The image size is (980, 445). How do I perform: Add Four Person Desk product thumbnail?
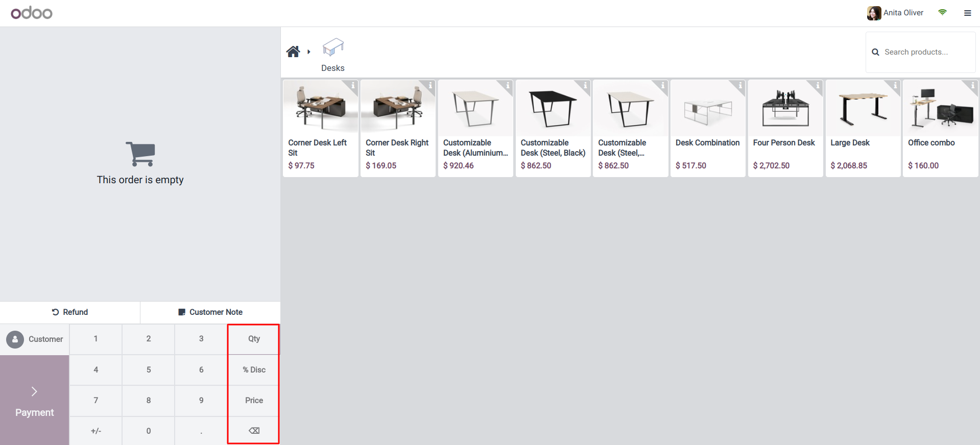(785, 108)
